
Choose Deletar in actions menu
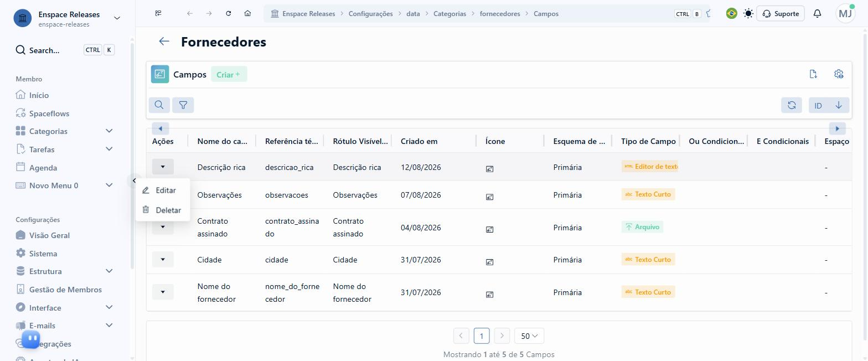[x=162, y=210]
